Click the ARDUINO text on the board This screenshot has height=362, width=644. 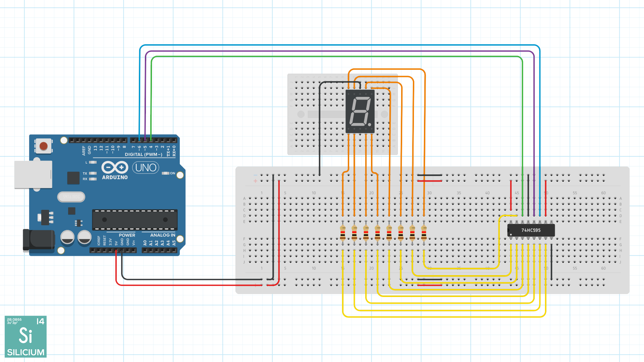tap(115, 177)
